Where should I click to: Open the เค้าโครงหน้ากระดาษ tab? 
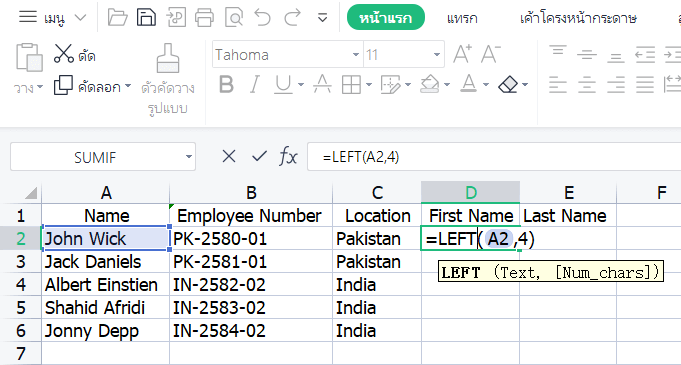pos(579,18)
